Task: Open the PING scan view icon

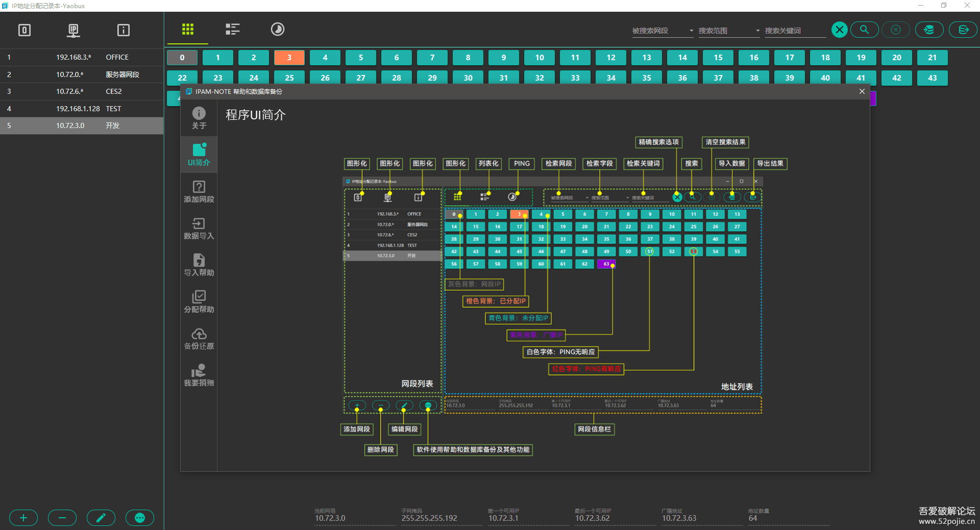Action: (277, 29)
